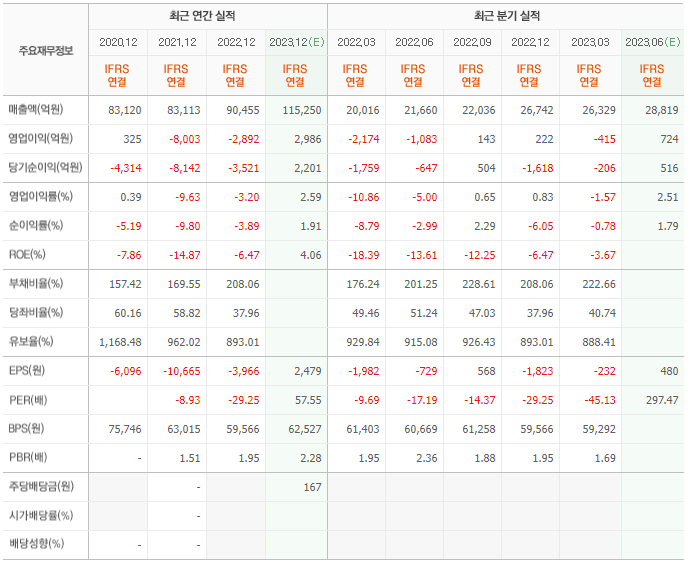Select the 2020.12 annual column header
Screen dimensions: 690x562
pos(118,42)
